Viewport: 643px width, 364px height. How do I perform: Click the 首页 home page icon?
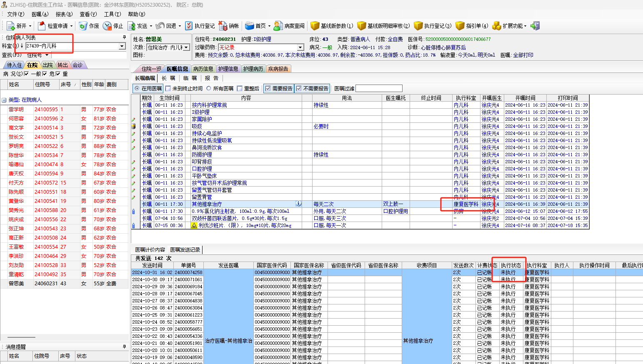(249, 26)
